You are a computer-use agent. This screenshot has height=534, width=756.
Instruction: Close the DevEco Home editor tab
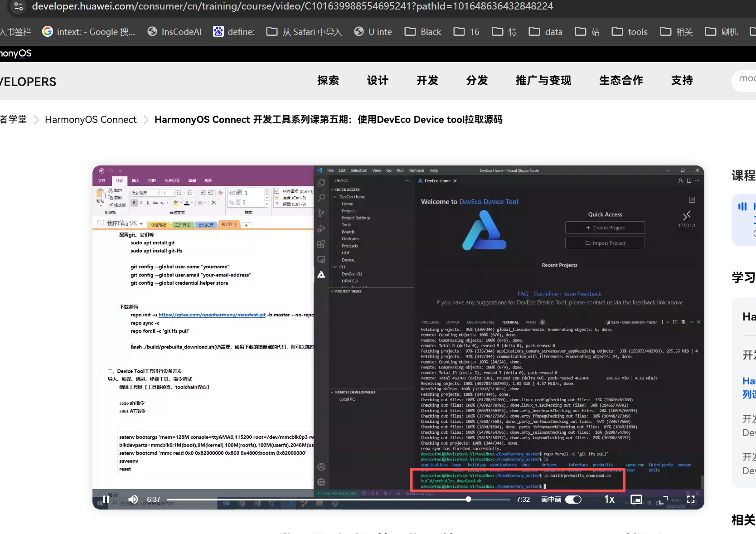pos(455,181)
